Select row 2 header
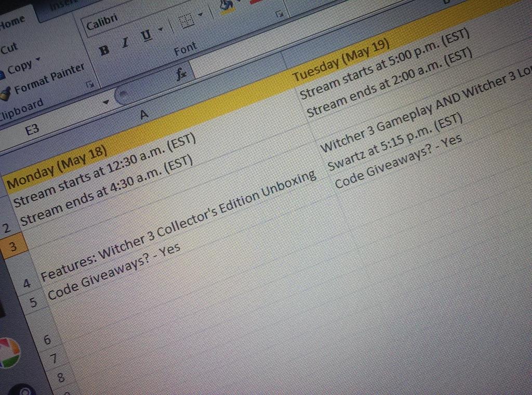The height and width of the screenshot is (395, 532). (7, 227)
